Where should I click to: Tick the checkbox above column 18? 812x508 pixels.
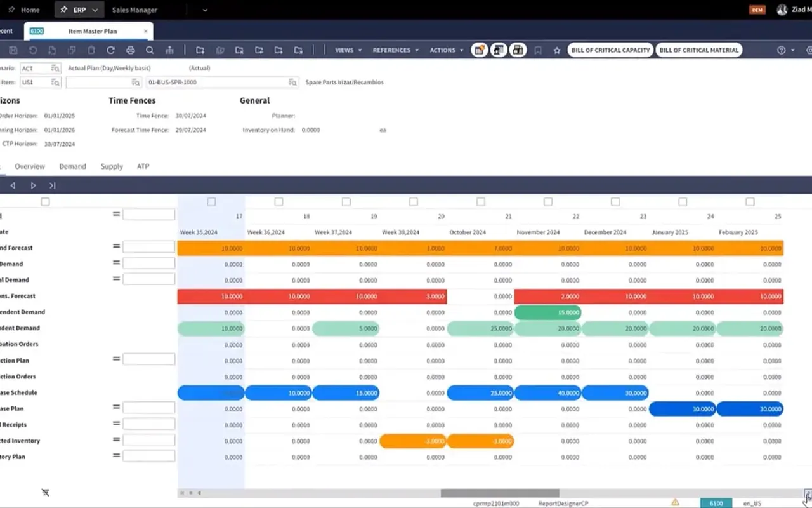click(x=278, y=202)
